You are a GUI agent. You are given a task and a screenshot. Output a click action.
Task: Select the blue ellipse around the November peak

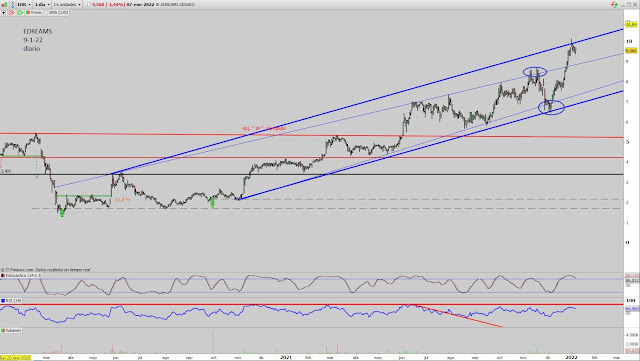tap(535, 72)
